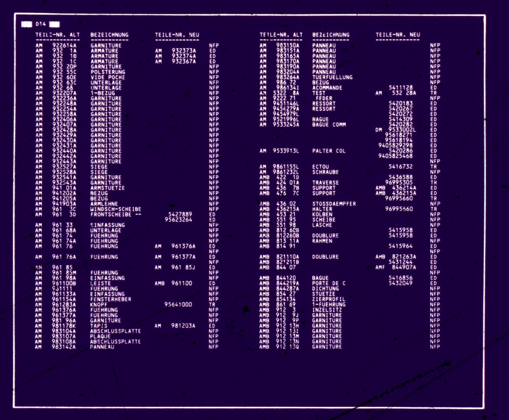Click new part number 5431244

[401, 262]
